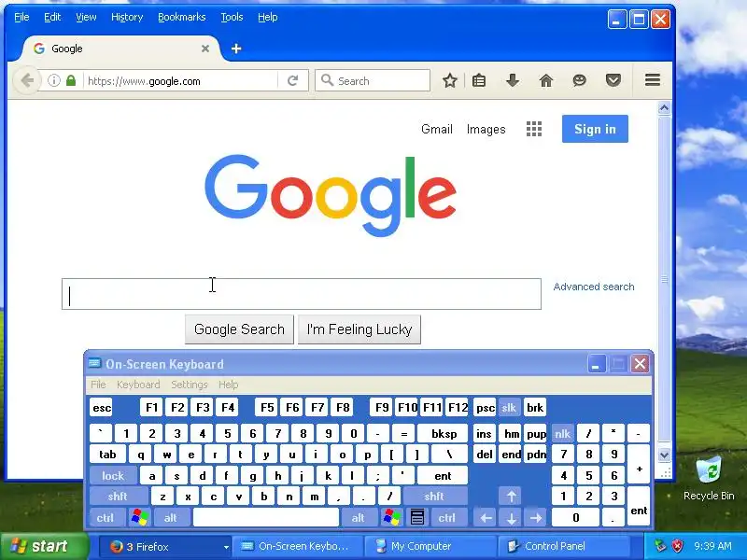Click the left Windows logo key on keyboard
Screen dimensions: 747x560
point(139,517)
